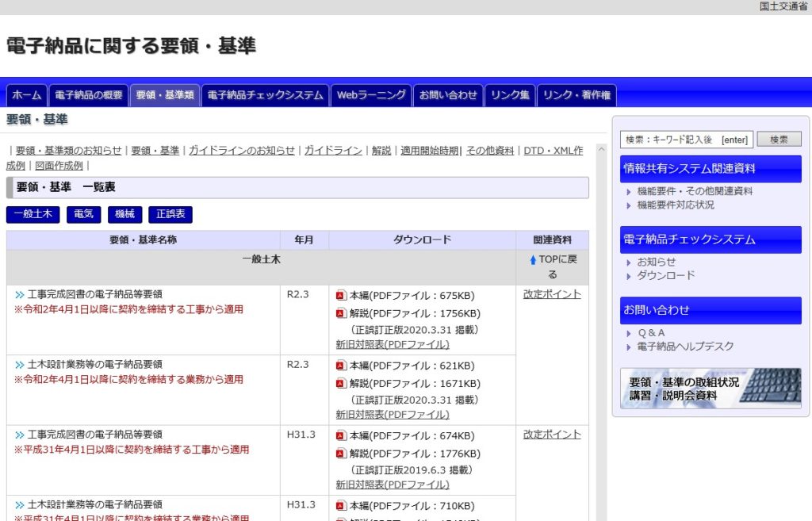Click PDF icon for R2.3 土木設計業務 本編

(x=341, y=366)
